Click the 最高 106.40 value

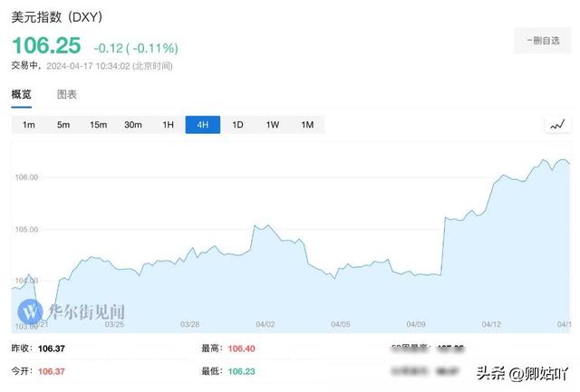(242, 349)
